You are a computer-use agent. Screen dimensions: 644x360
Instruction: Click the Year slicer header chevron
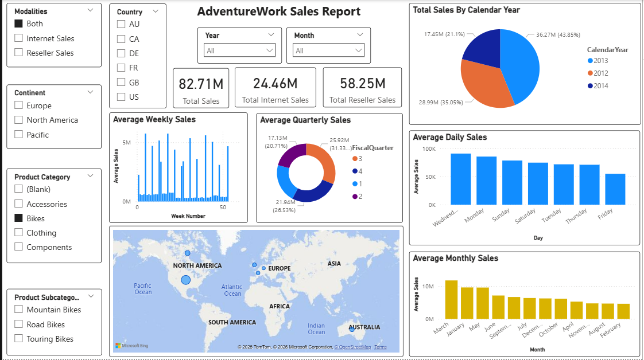coord(271,35)
